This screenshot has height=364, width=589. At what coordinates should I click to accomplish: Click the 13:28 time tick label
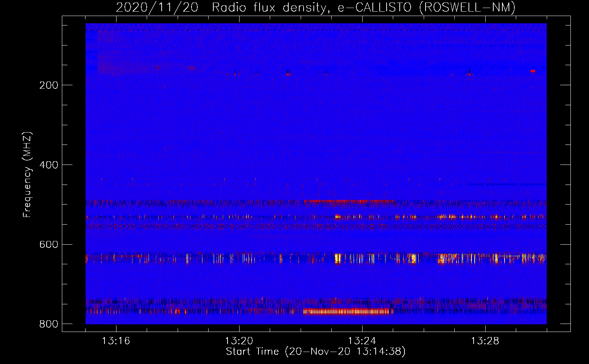pyautogui.click(x=485, y=341)
